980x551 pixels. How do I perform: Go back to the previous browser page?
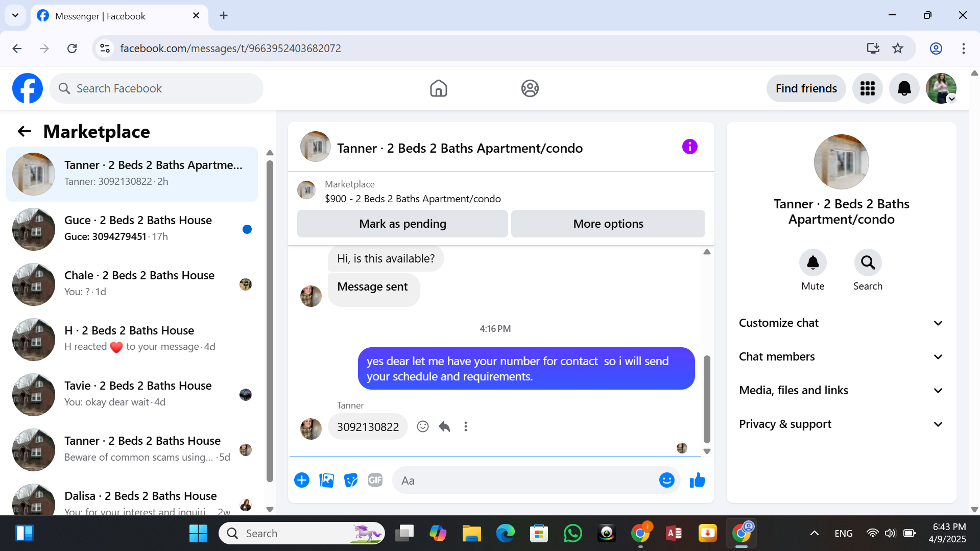pyautogui.click(x=17, y=49)
